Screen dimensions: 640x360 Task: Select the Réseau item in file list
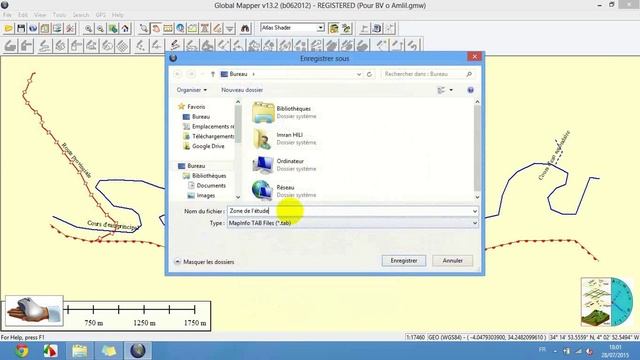[284, 191]
